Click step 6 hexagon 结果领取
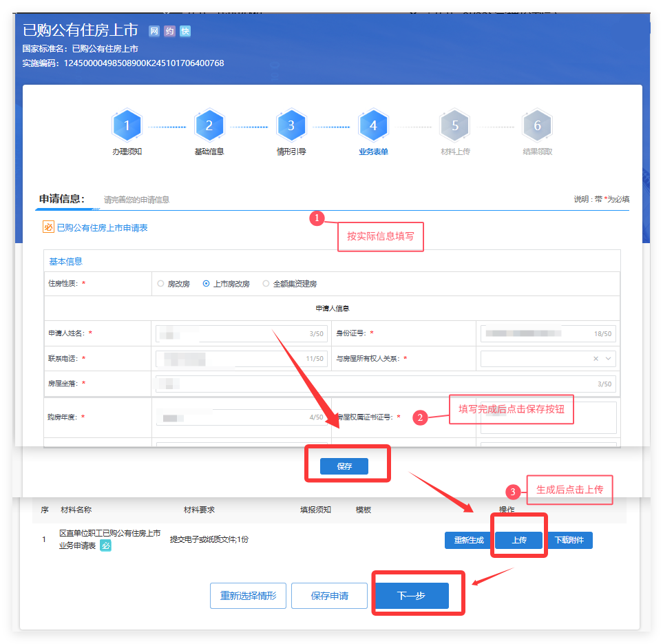 tap(537, 126)
